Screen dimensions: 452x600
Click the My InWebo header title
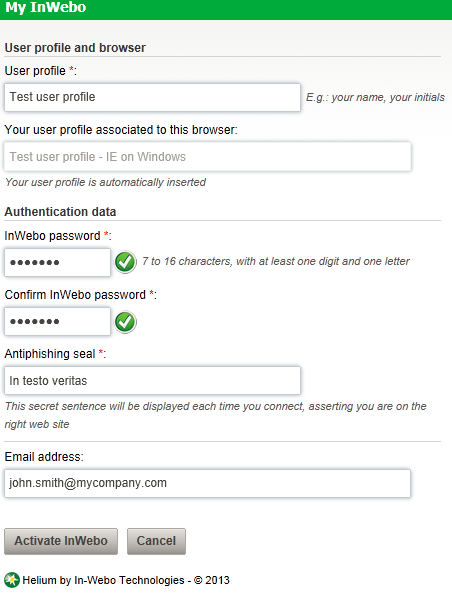click(46, 7)
